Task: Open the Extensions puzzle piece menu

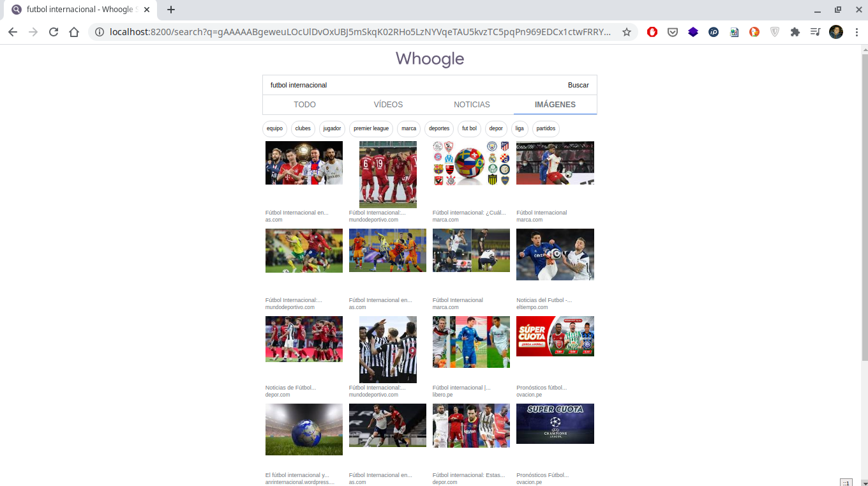Action: [795, 32]
